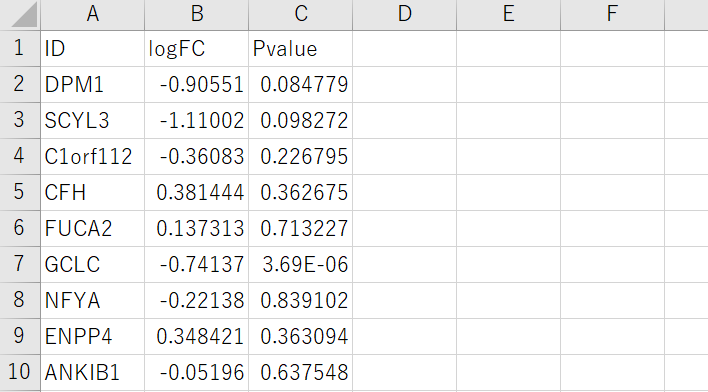The height and width of the screenshot is (392, 708).
Task: Click the ID header cell
Action: click(93, 49)
